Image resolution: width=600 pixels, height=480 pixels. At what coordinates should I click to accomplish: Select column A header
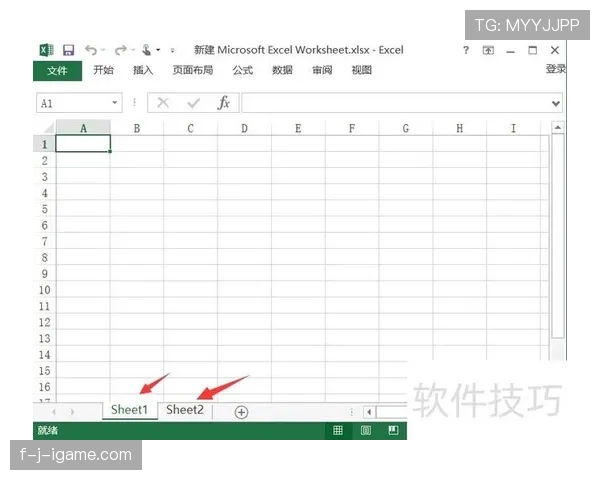(x=83, y=128)
